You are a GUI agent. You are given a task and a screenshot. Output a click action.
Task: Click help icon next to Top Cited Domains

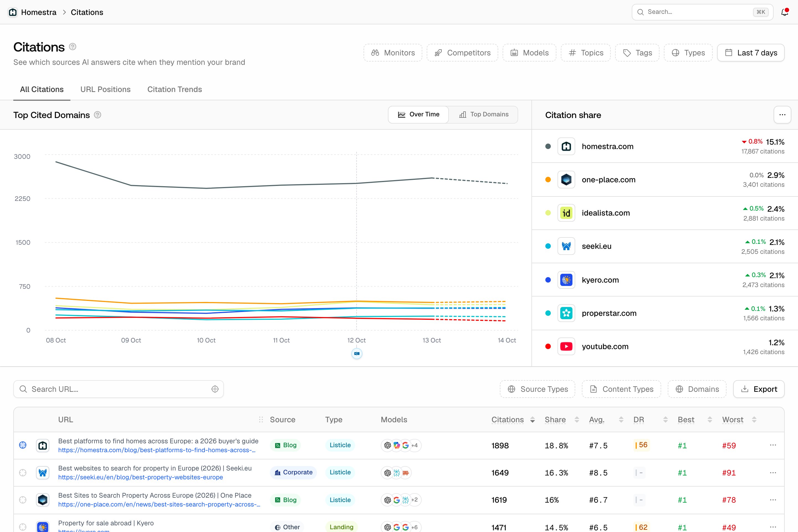[97, 115]
